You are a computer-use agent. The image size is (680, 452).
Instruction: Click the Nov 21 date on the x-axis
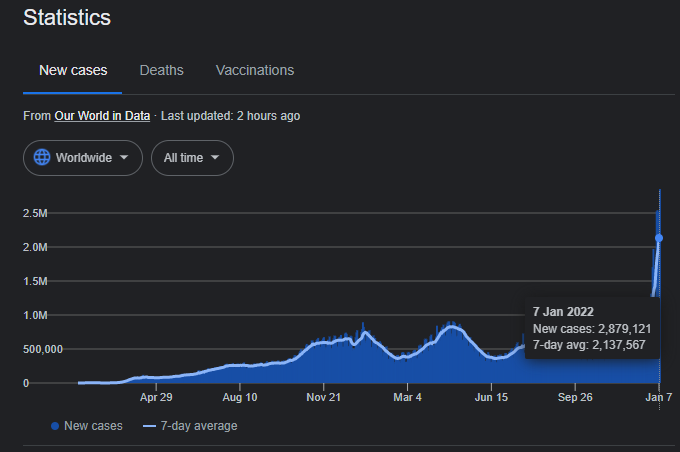324,397
